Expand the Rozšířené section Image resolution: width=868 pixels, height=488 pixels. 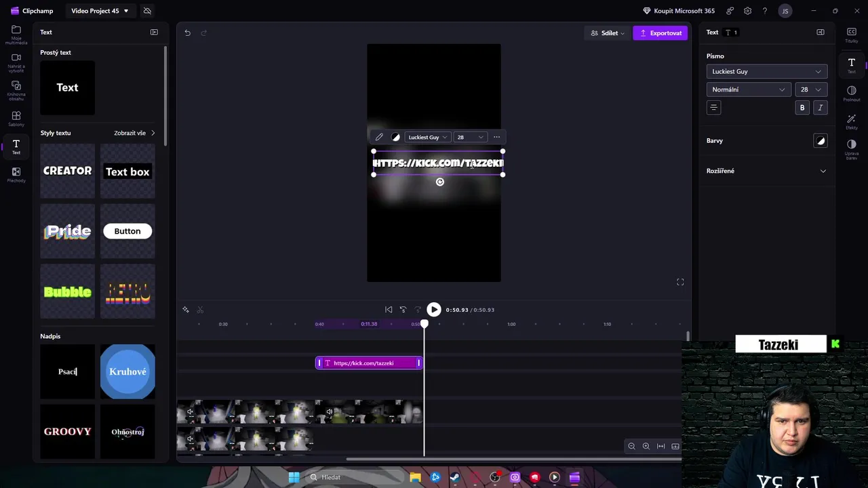point(767,171)
